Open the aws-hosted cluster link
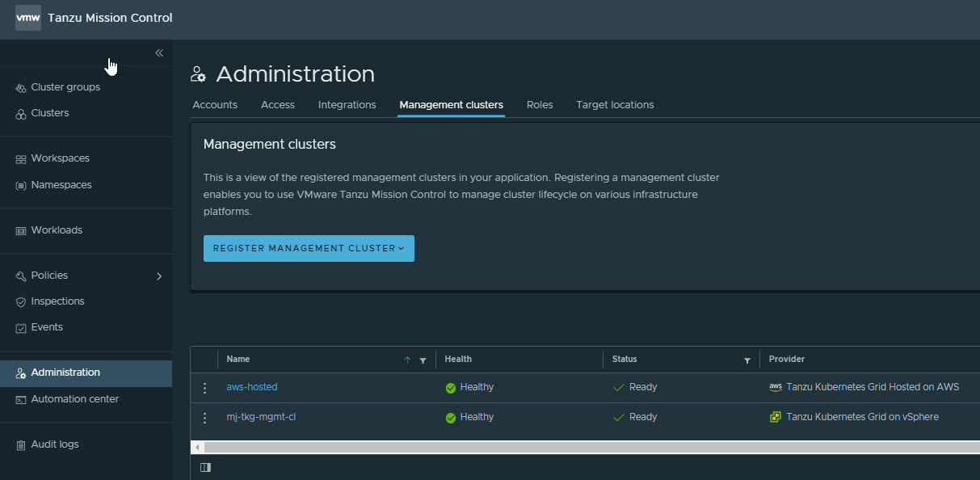This screenshot has width=980, height=480. click(x=252, y=387)
